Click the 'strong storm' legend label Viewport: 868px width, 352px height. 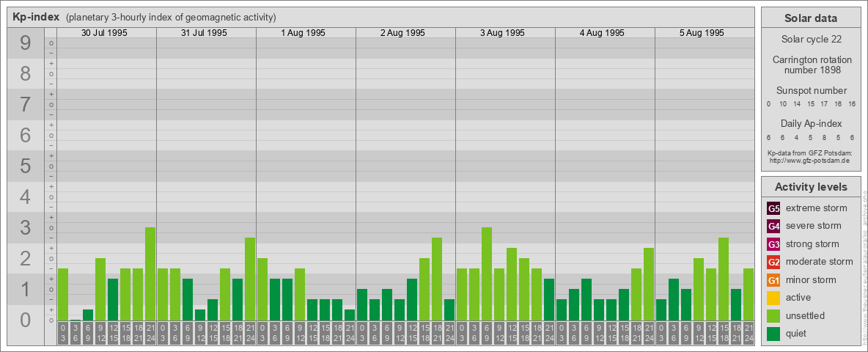pyautogui.click(x=812, y=244)
